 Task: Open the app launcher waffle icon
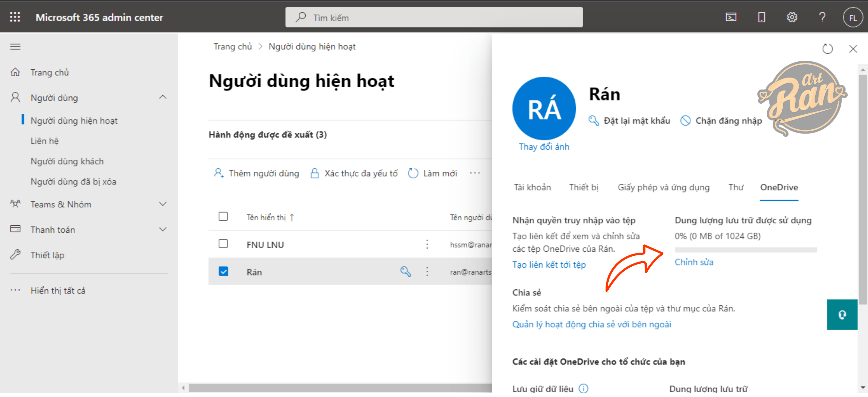pyautogui.click(x=15, y=17)
